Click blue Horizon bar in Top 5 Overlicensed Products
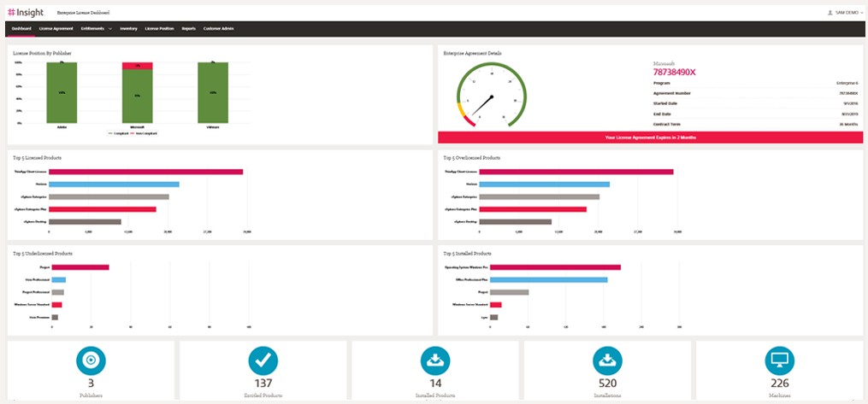The height and width of the screenshot is (404, 868). click(545, 184)
